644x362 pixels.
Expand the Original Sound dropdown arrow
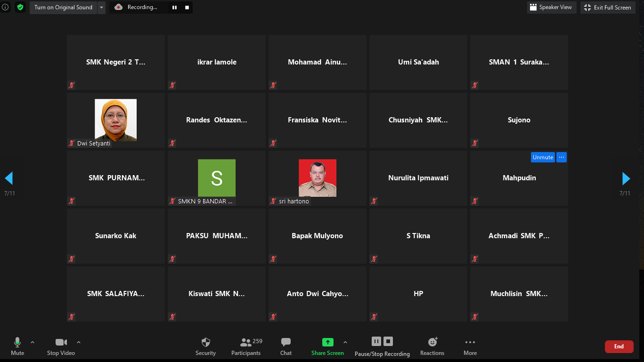pos(101,8)
